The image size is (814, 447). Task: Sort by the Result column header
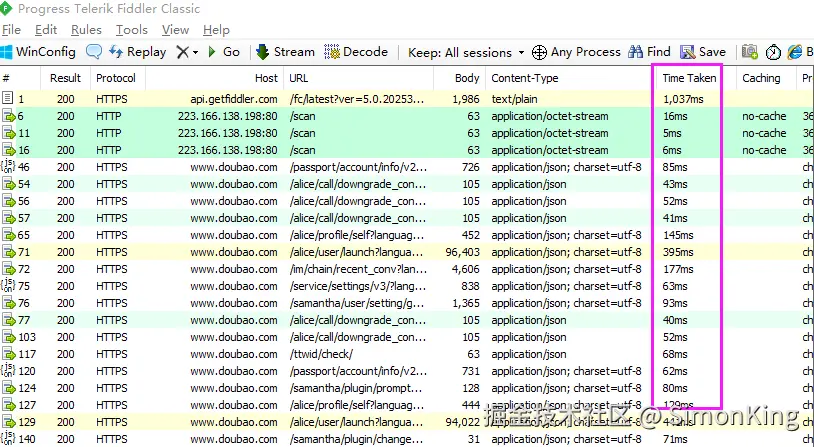65,78
